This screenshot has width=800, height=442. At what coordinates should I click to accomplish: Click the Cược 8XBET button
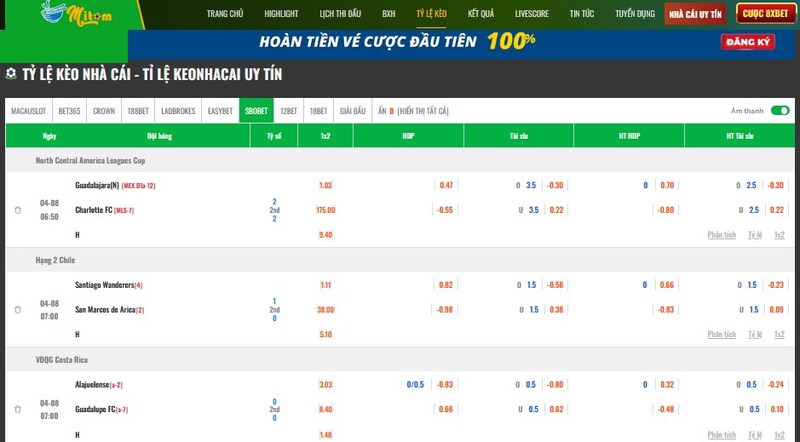click(765, 14)
